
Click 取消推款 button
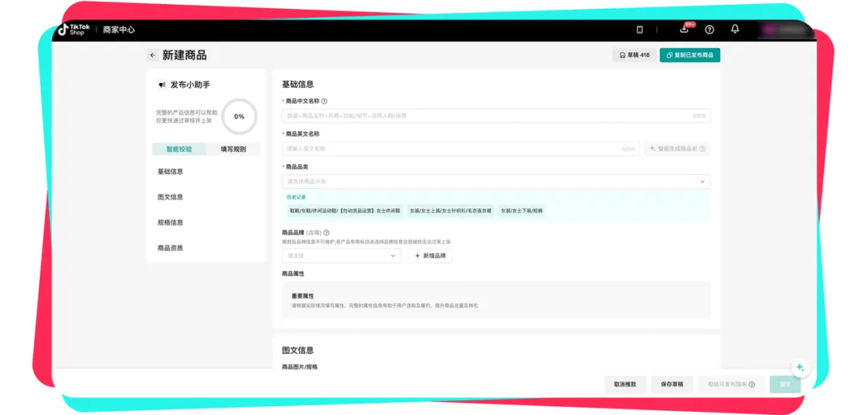tap(625, 384)
